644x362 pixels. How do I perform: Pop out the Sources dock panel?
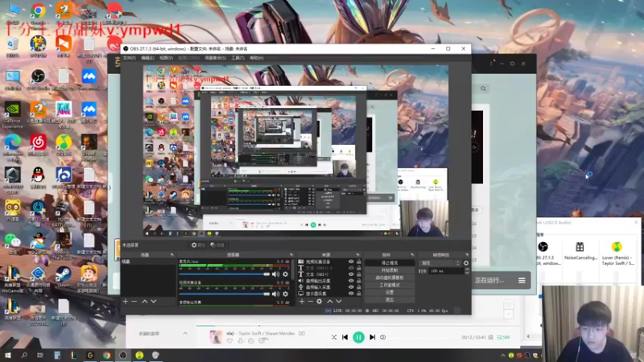357,255
